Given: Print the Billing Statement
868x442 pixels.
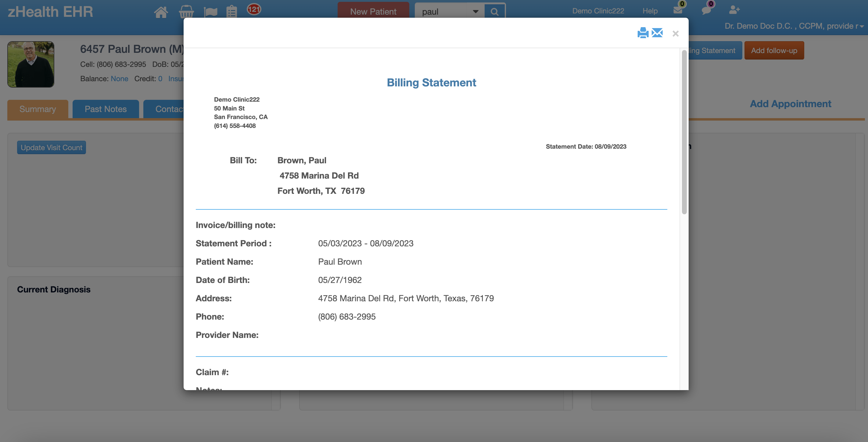Looking at the screenshot, I should [643, 33].
